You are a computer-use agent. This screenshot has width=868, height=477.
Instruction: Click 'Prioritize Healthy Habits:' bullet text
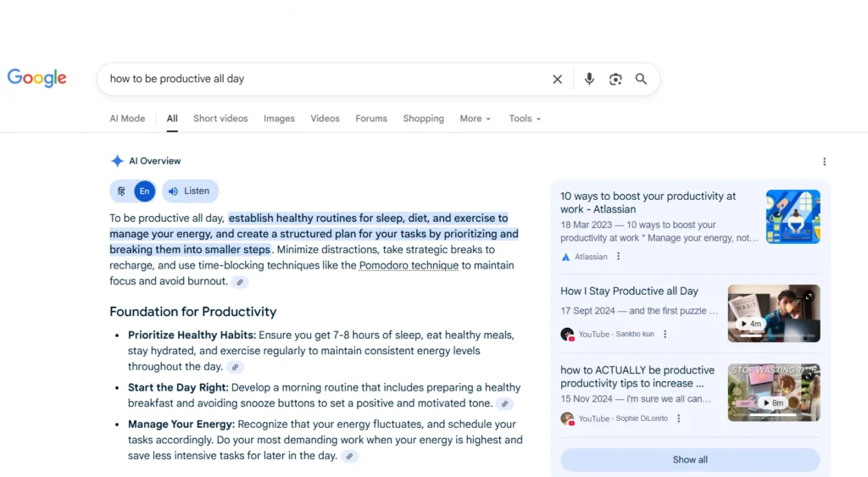tap(192, 336)
